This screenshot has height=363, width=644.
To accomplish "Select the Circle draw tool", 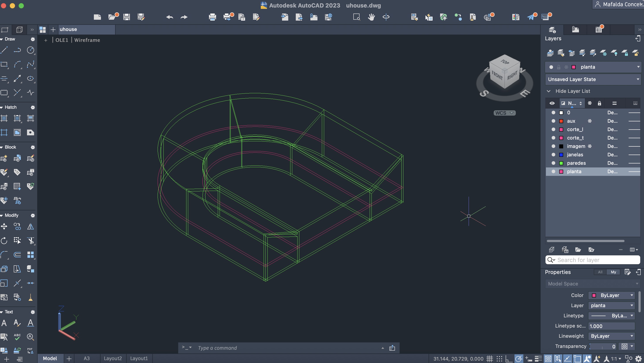I will point(31,50).
